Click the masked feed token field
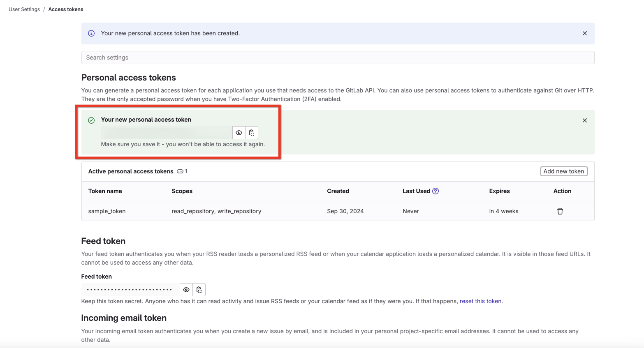Screen dimensions: 644x348 coord(130,290)
